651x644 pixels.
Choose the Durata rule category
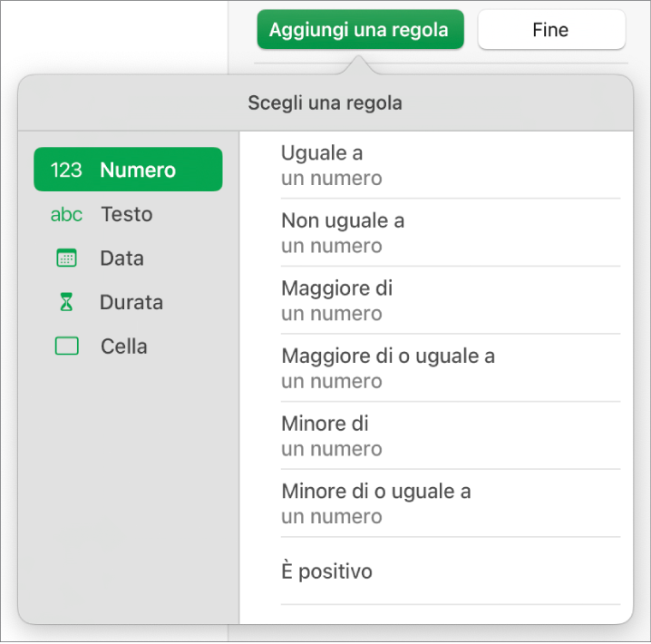[x=131, y=303]
